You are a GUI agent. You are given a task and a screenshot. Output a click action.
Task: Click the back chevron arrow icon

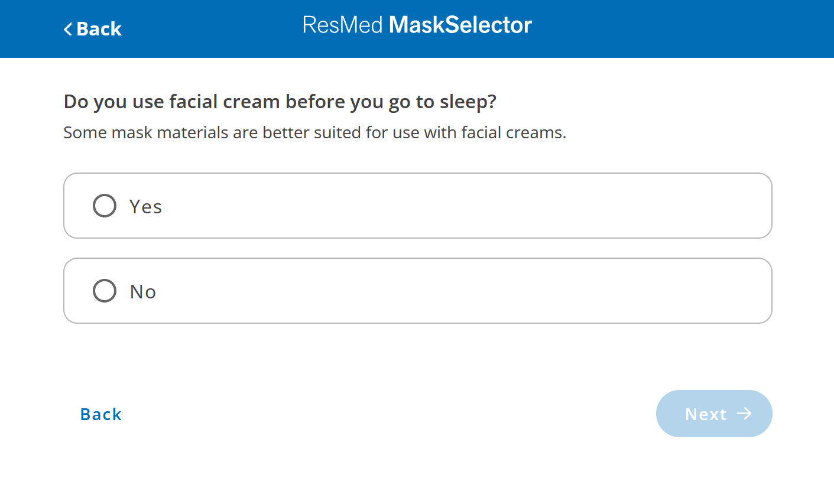point(67,29)
